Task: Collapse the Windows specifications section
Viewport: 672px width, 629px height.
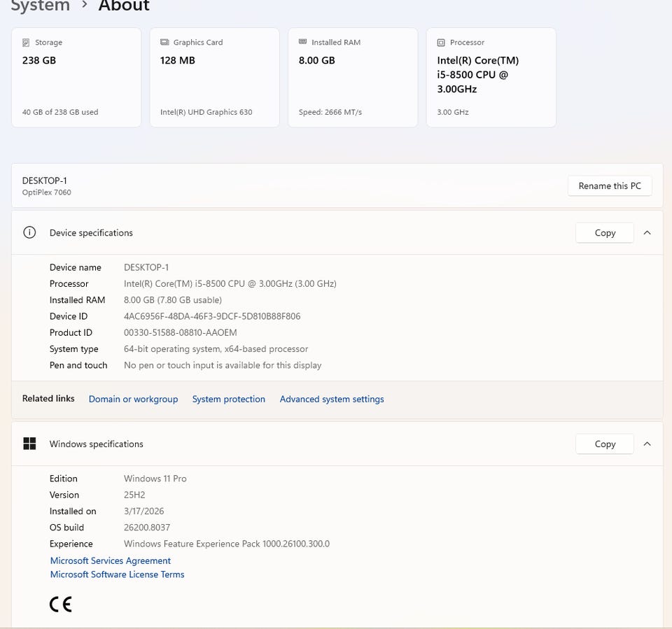Action: [647, 444]
